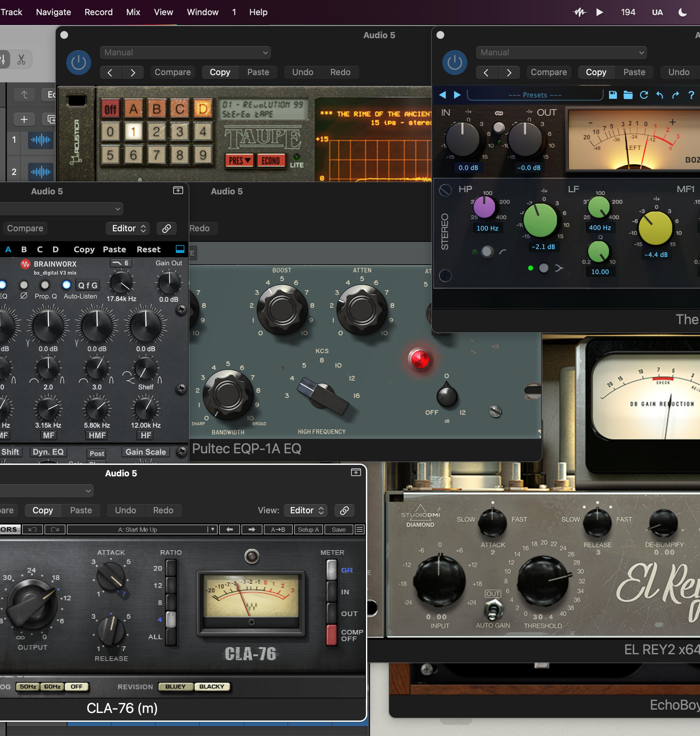This screenshot has height=736, width=700.
Task: Open the View Editor dropdown in CLA-76 window
Action: click(306, 510)
